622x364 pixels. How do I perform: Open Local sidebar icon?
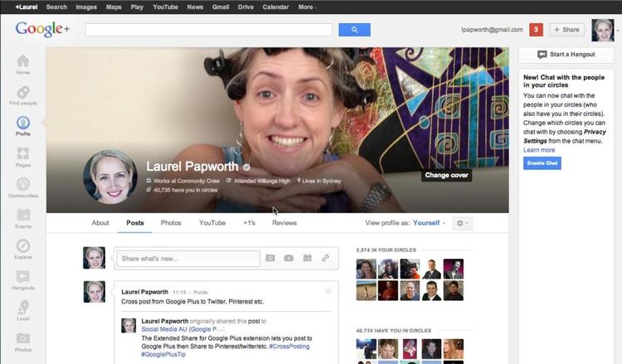point(23,310)
